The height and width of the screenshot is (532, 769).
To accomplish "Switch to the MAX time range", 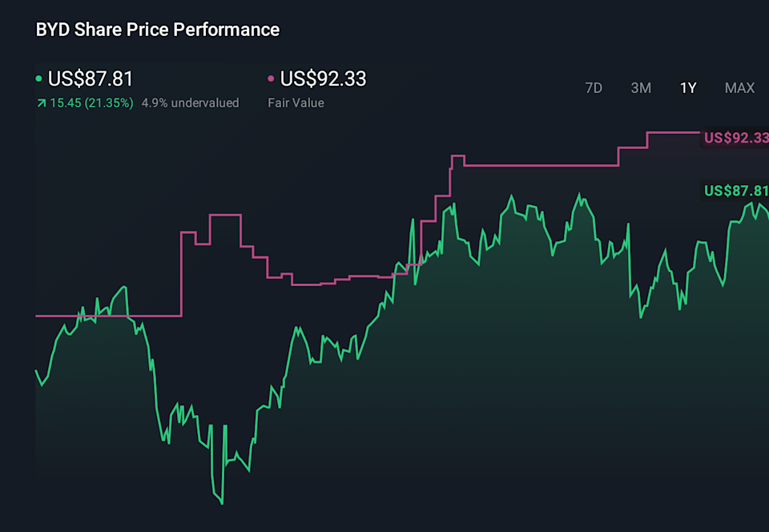I will [739, 88].
